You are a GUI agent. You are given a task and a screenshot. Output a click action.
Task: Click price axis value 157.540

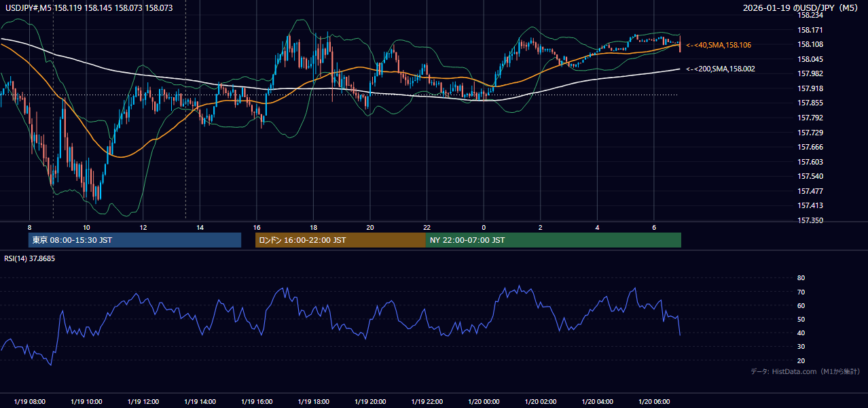coord(810,176)
